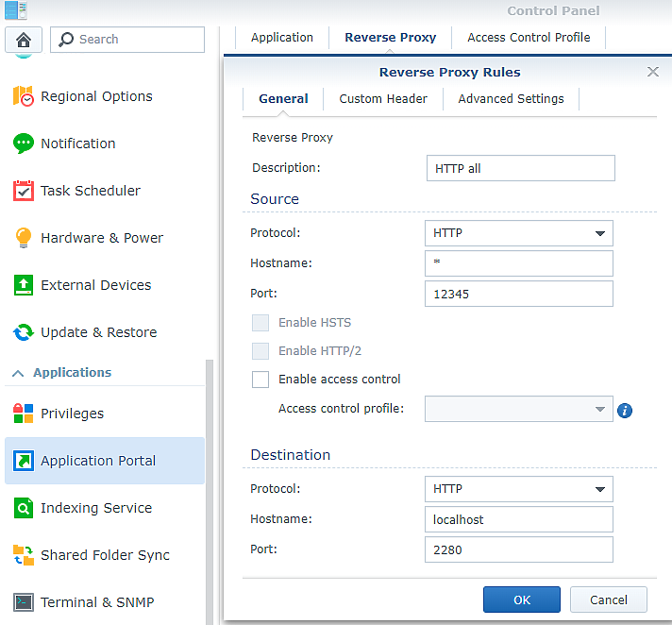Image resolution: width=672 pixels, height=625 pixels.
Task: Toggle Enable HSTS checkbox
Action: [x=260, y=323]
